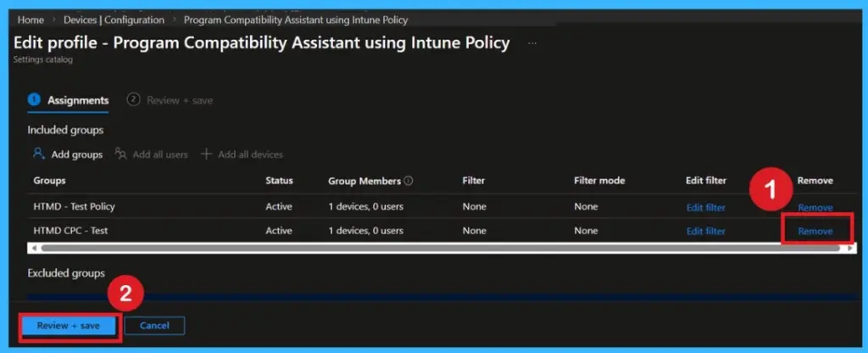Image resolution: width=868 pixels, height=353 pixels.
Task: Open the Home breadcrumb link
Action: [x=31, y=20]
